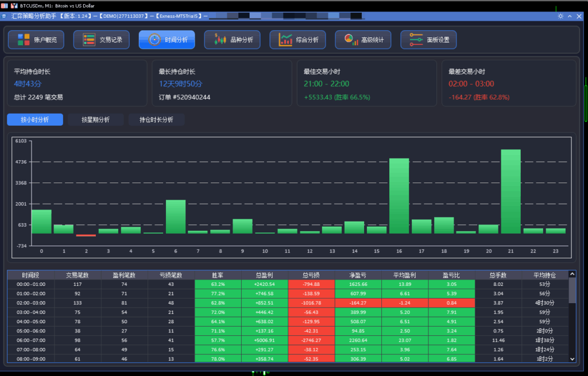Switch to 按星期分析 tab
588x376 pixels.
pyautogui.click(x=96, y=120)
